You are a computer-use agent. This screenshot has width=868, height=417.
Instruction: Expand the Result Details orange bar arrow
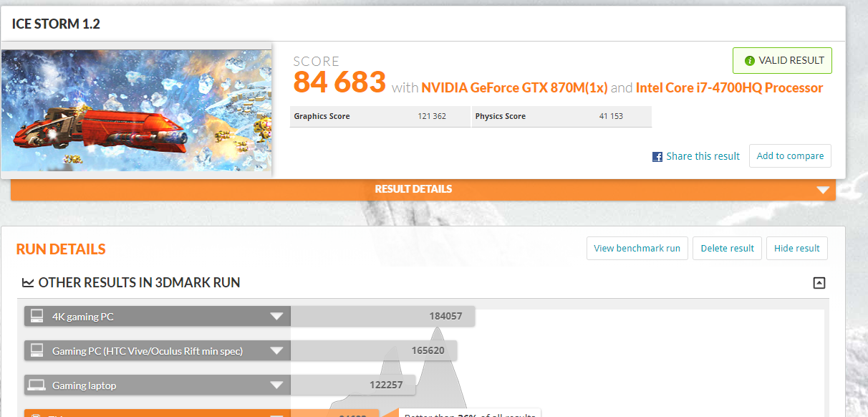[823, 190]
